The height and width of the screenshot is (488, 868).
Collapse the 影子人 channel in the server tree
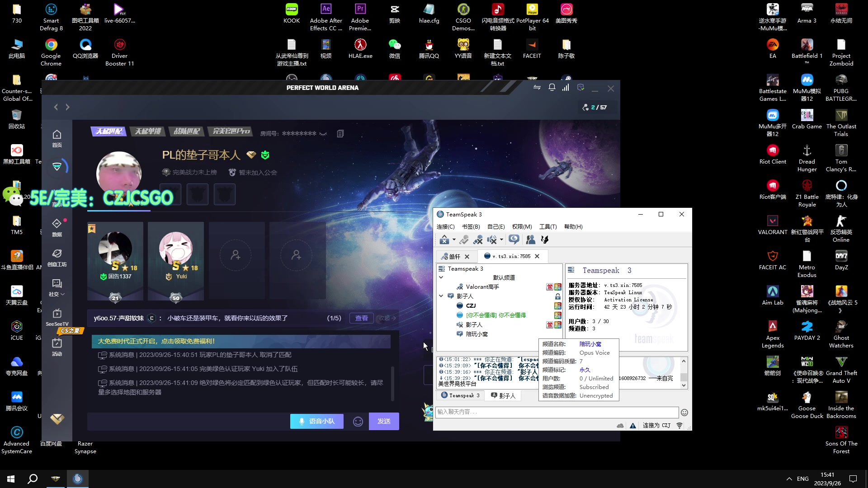[x=442, y=296]
